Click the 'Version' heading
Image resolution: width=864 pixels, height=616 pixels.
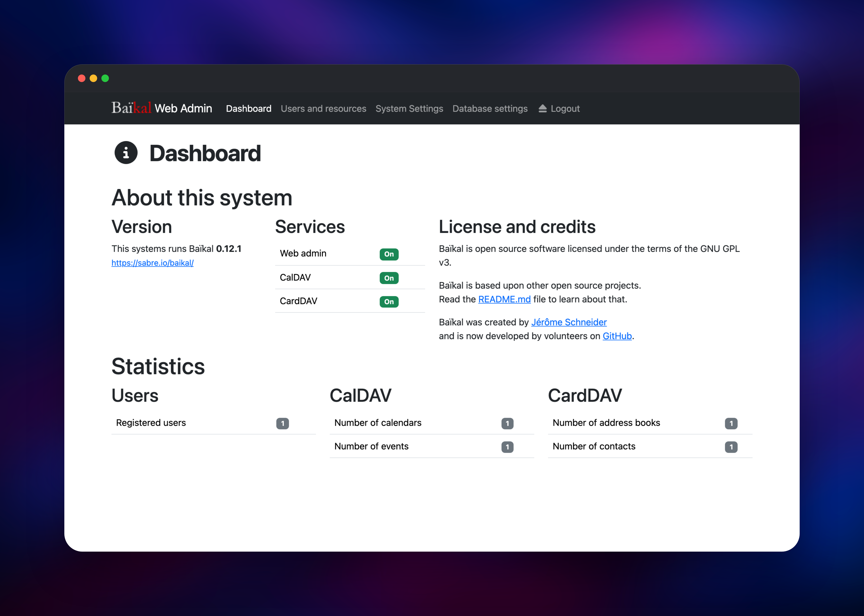click(141, 227)
